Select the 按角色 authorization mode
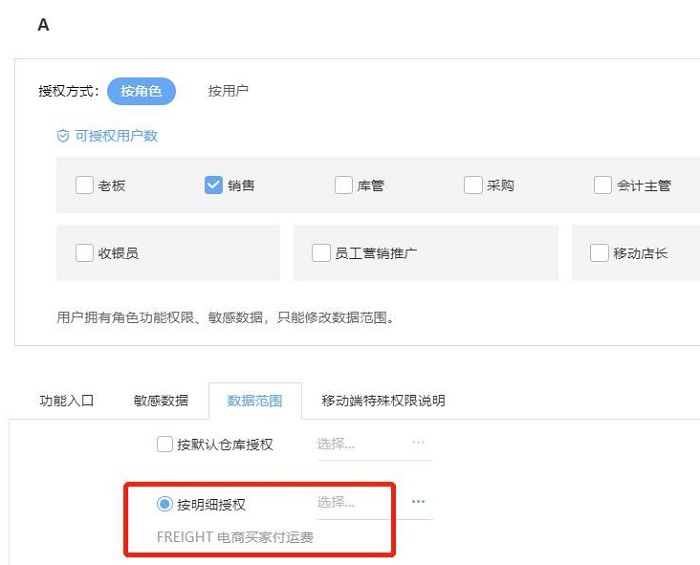Viewport: 700px width, 565px height. coord(141,91)
